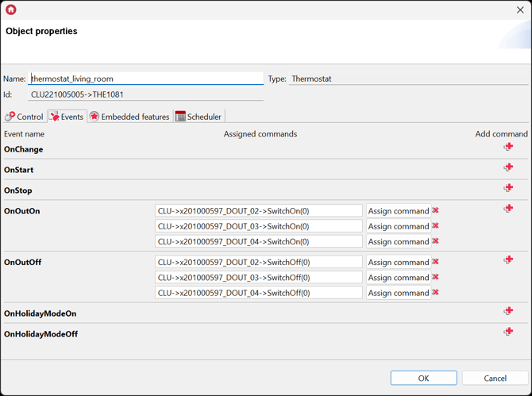
Task: Add a new command to OnOutOff
Action: 508,260
